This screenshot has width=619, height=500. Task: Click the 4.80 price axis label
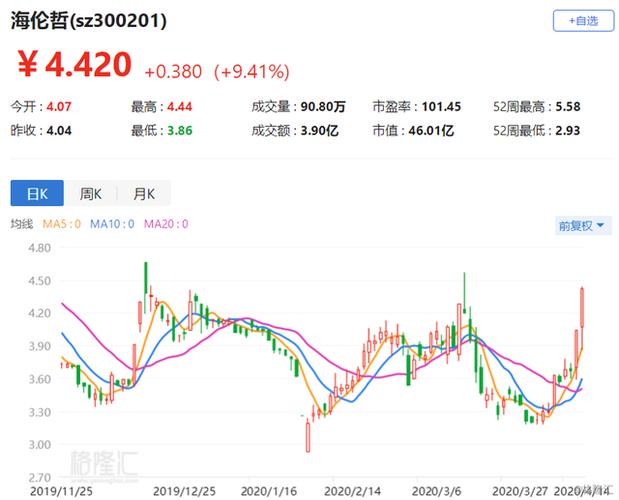click(x=39, y=248)
